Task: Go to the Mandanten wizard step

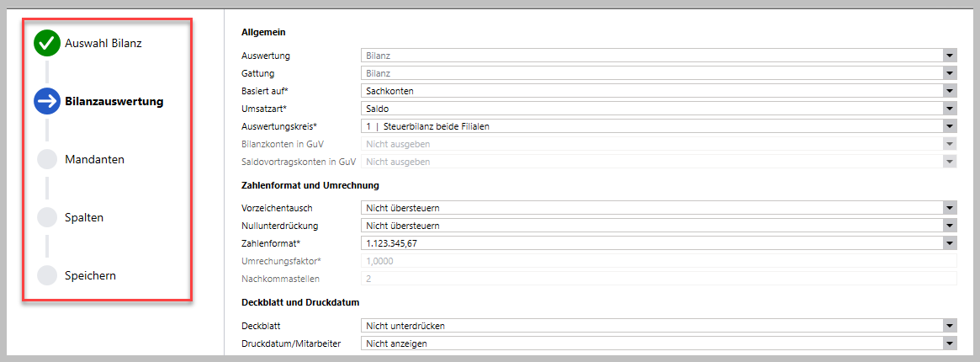Action: pos(94,159)
